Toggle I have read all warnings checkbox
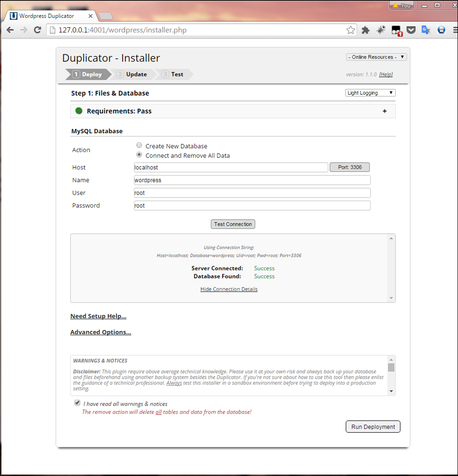The width and height of the screenshot is (458, 476). point(77,403)
